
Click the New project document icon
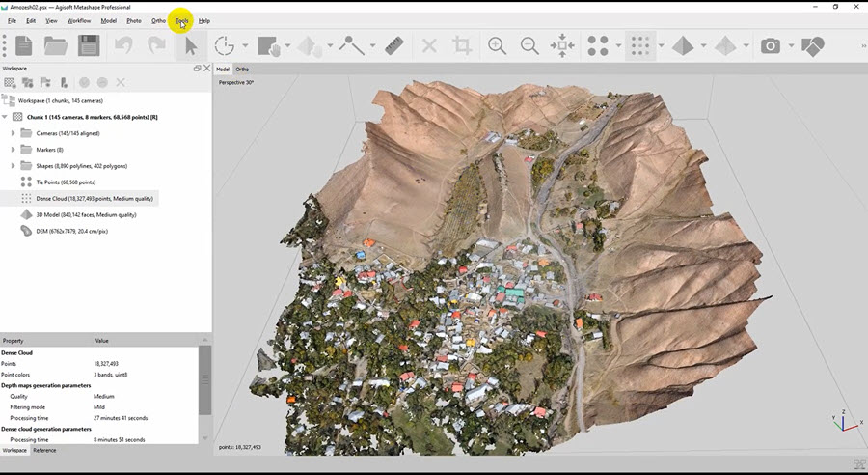click(23, 45)
